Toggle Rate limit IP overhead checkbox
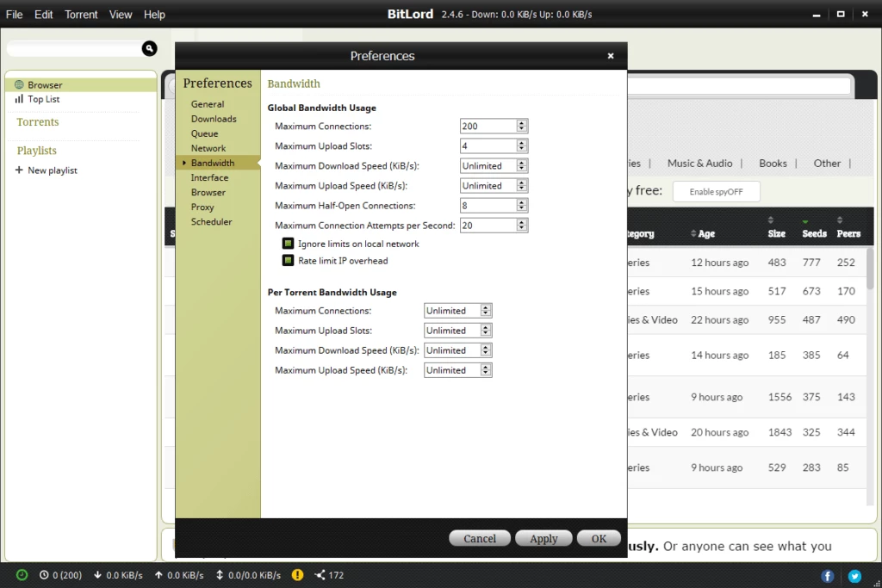Viewport: 882px width, 588px height. click(x=289, y=261)
